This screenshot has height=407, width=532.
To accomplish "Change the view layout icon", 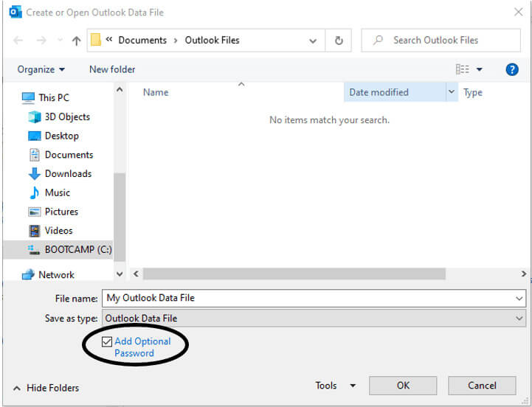I will coord(462,69).
